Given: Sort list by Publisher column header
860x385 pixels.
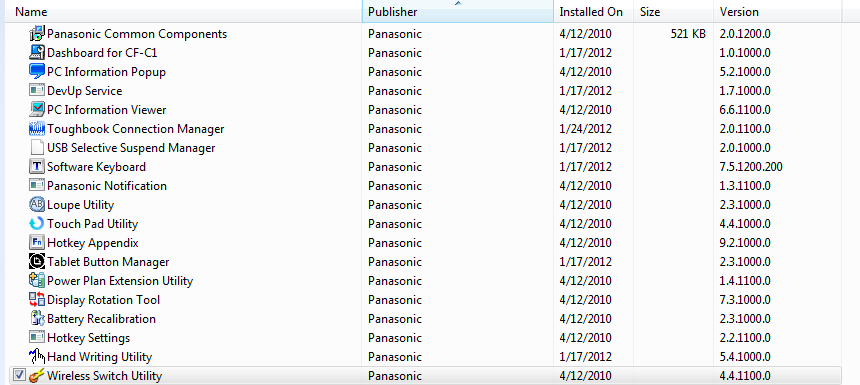Looking at the screenshot, I should 457,12.
